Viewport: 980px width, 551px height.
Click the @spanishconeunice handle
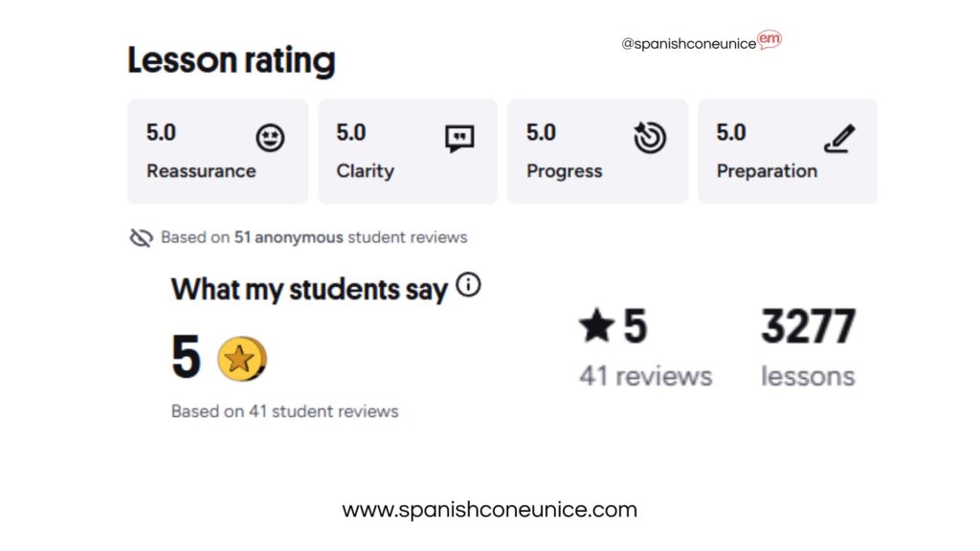pos(688,44)
